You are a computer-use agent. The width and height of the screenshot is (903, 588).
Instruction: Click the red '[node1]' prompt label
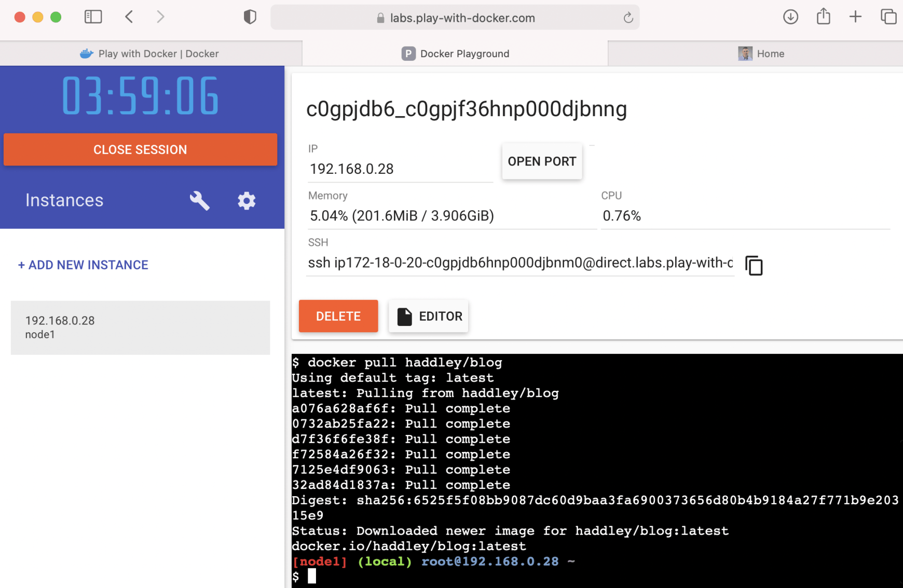click(x=320, y=562)
